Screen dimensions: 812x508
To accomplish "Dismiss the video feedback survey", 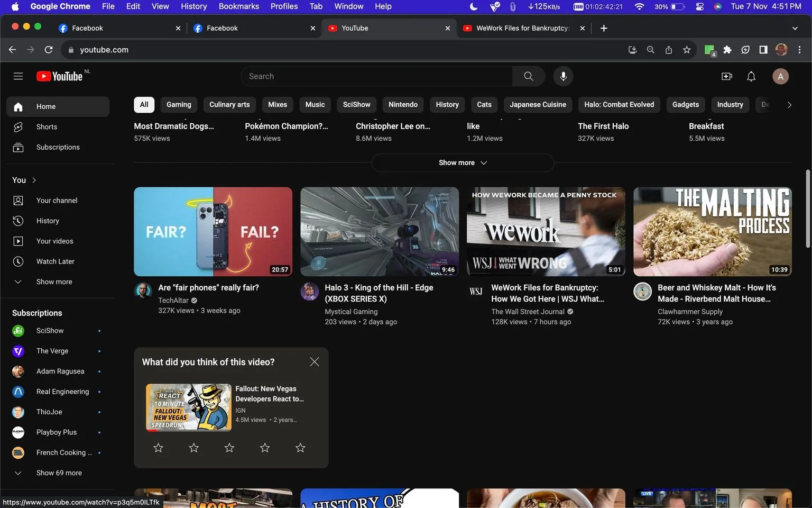I will 314,361.
